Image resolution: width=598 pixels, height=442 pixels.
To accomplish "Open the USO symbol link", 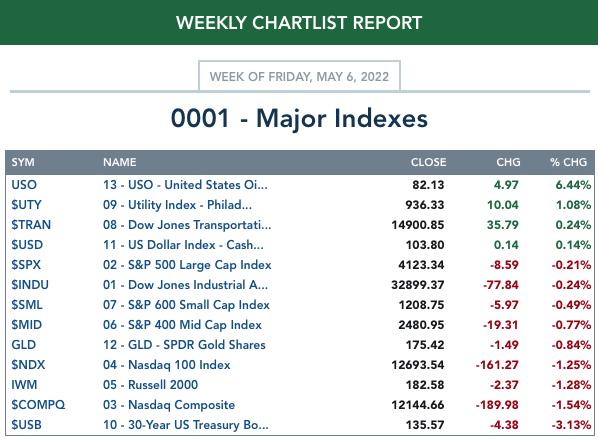I will (24, 185).
